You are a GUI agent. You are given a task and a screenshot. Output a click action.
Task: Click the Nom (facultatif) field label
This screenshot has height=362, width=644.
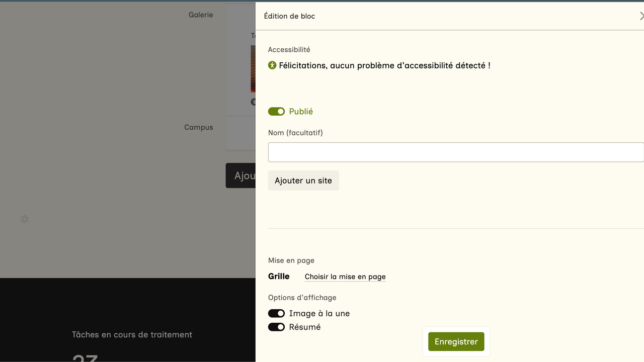click(295, 133)
